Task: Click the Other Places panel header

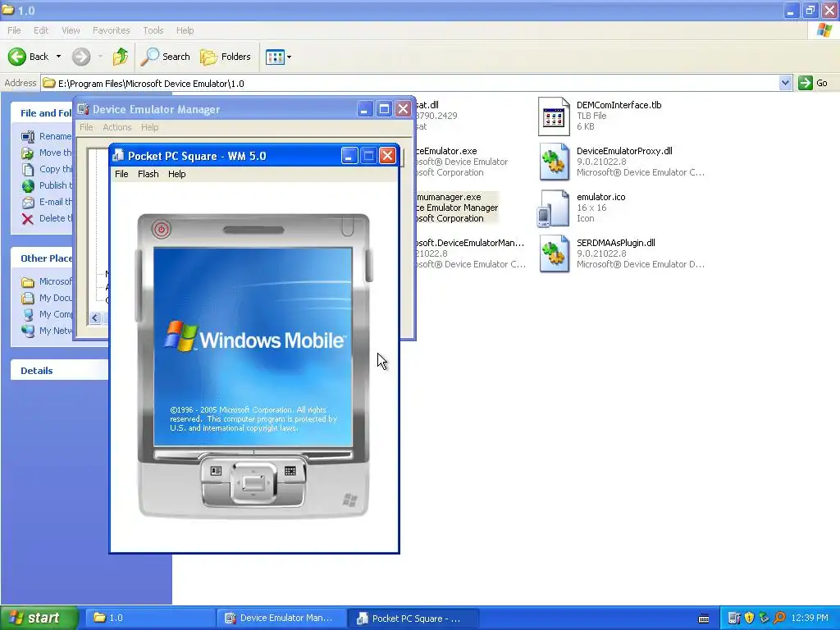Action: click(x=42, y=258)
